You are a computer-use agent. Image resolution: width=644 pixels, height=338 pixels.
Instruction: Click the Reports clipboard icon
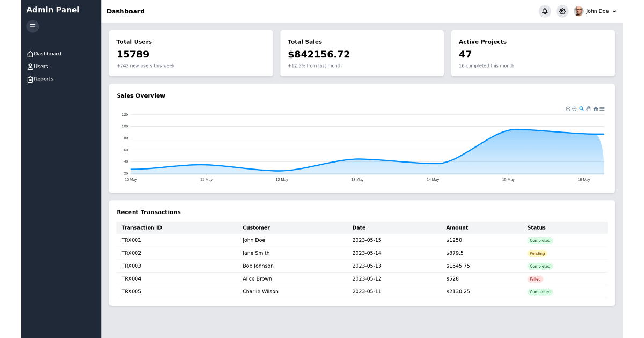31,79
